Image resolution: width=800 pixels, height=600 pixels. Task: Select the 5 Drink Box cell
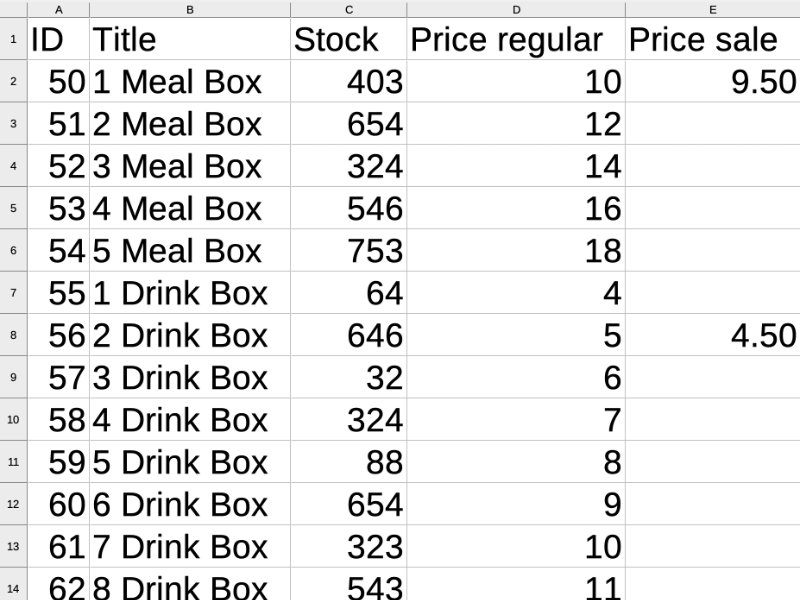(190, 462)
